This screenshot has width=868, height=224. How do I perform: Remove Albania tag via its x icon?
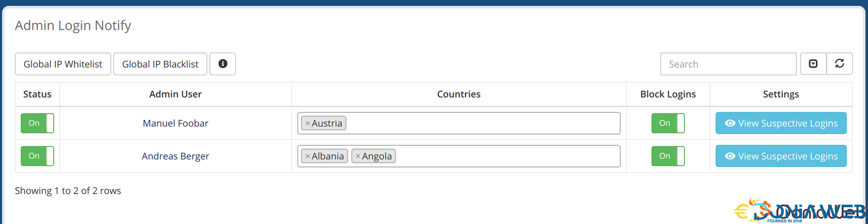click(x=308, y=156)
